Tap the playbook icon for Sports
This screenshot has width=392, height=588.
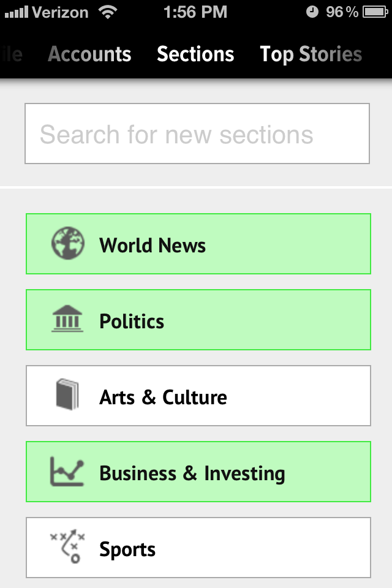coord(67,546)
